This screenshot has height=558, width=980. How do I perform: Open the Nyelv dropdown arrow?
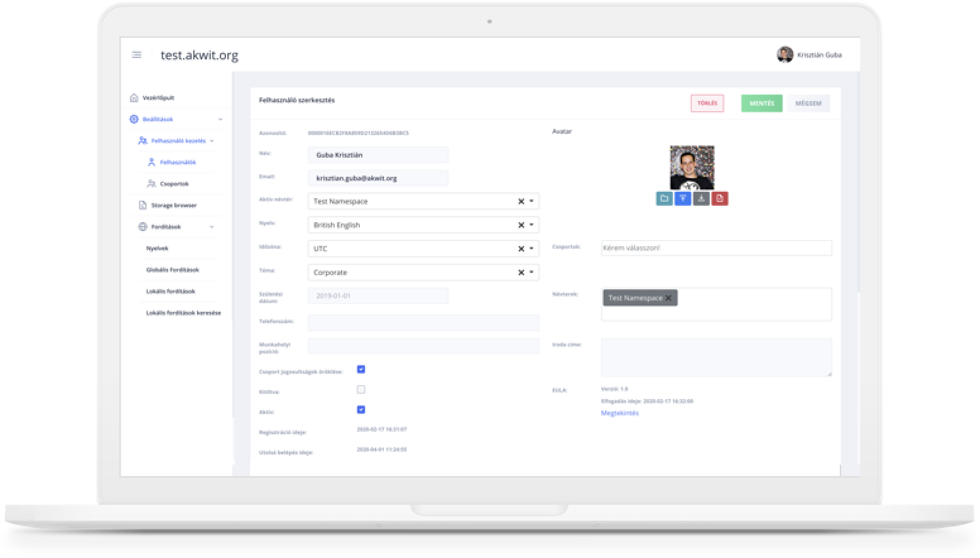pyautogui.click(x=532, y=225)
